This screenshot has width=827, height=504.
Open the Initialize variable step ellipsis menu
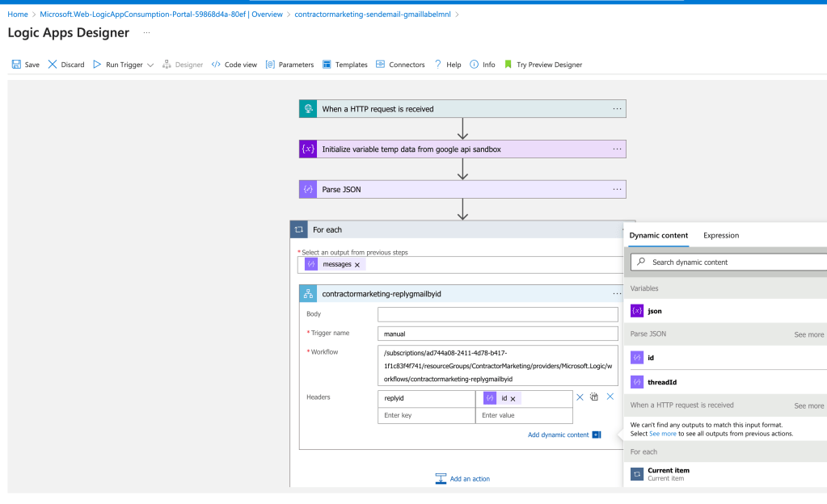[617, 149]
